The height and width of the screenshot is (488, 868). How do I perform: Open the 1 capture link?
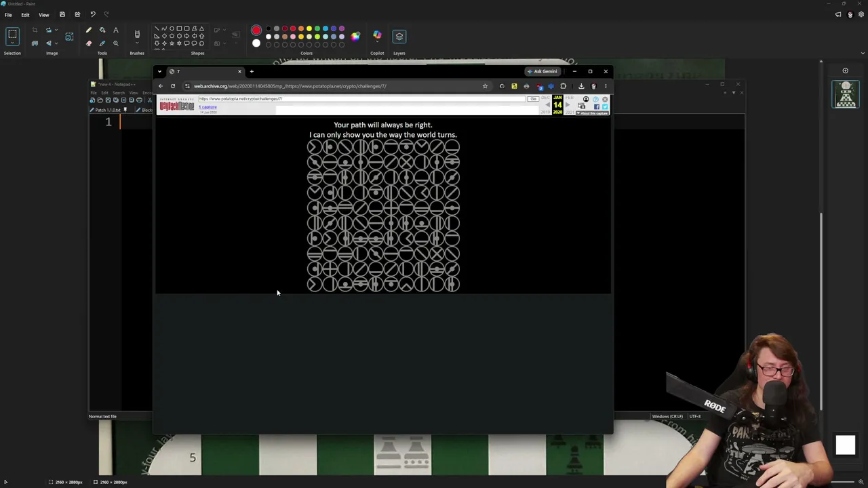(x=208, y=107)
